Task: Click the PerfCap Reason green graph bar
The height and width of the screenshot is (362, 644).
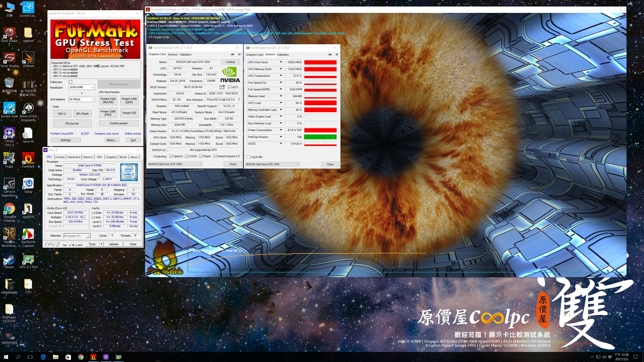Action: [x=320, y=137]
